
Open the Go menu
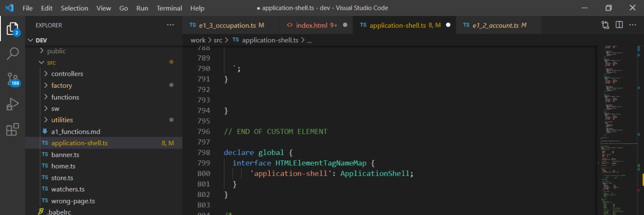124,8
